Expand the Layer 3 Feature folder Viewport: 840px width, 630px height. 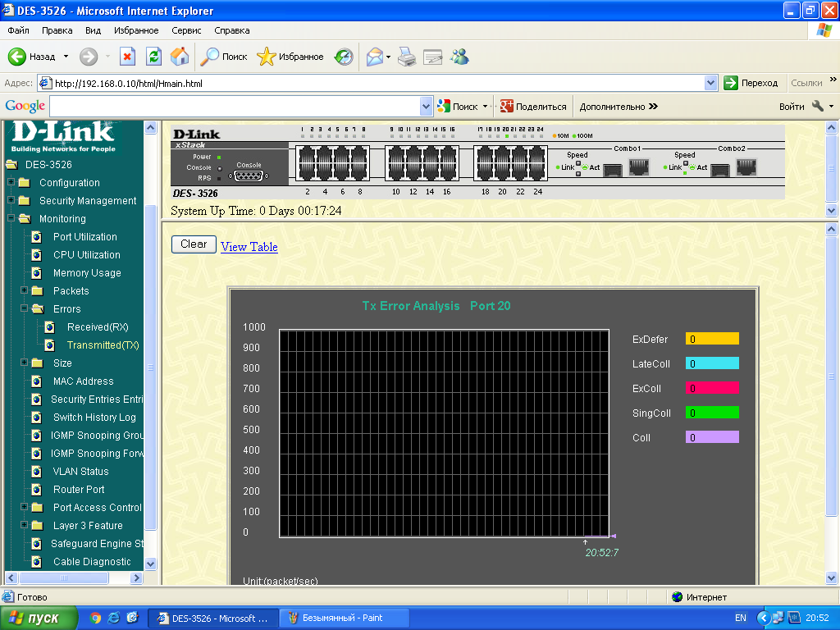[24, 524]
